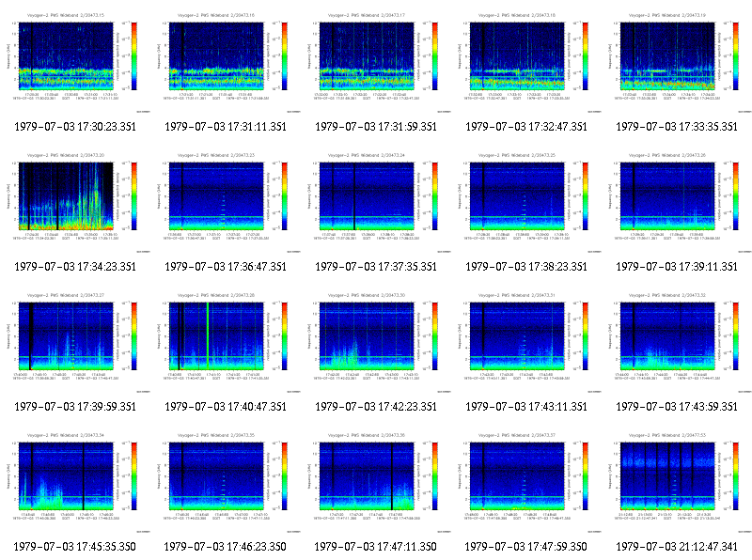Open spectrogram thumbnail dated 1979-07-03 17:45:35.350
Screen dimensions: 752x560
[75, 482]
